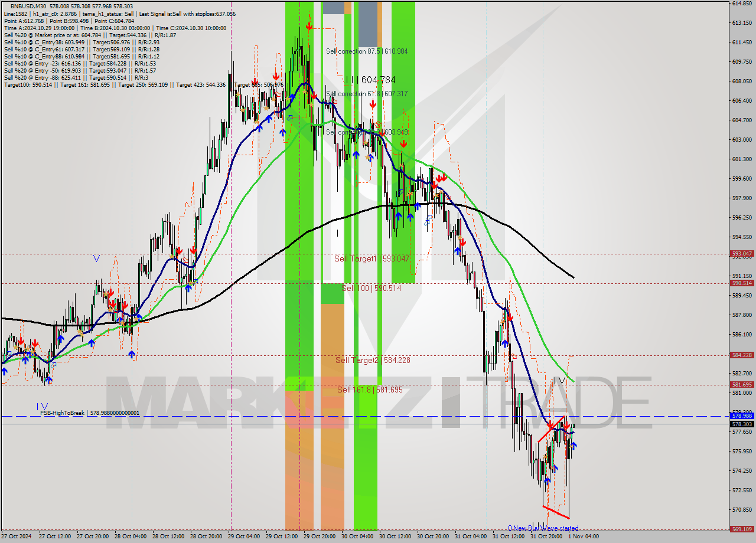Click the blue 578.988 price tag on axis
Image resolution: width=756 pixels, height=543 pixels.
point(742,416)
